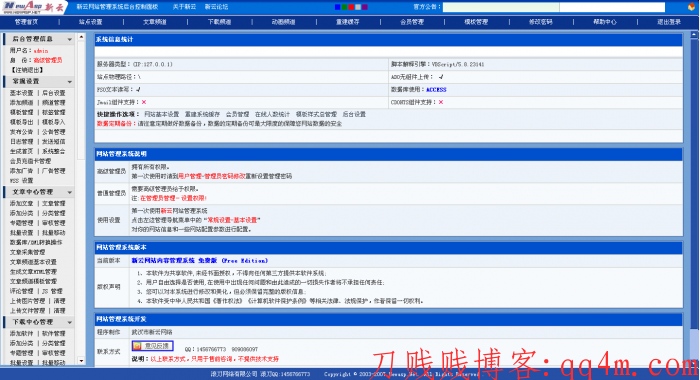This screenshot has height=380, width=700.
Task: Click 网站基本设置 in quick operations row
Action: (x=162, y=114)
